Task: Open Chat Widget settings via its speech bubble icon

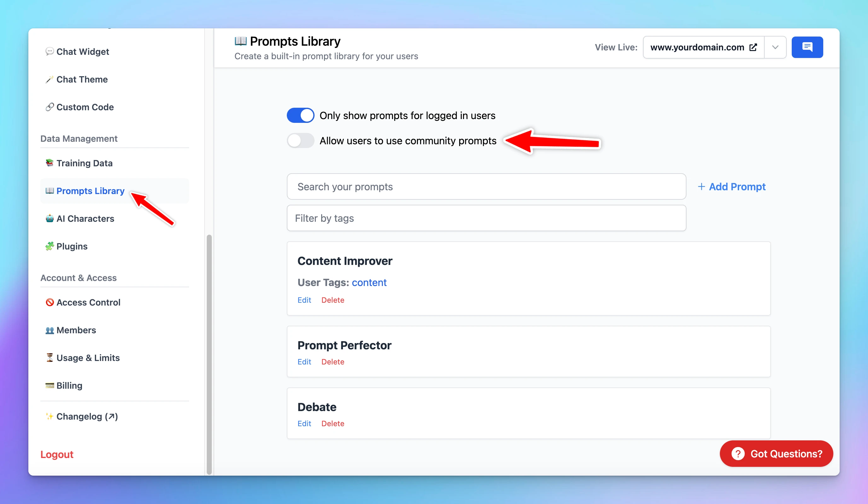Action: (50, 52)
